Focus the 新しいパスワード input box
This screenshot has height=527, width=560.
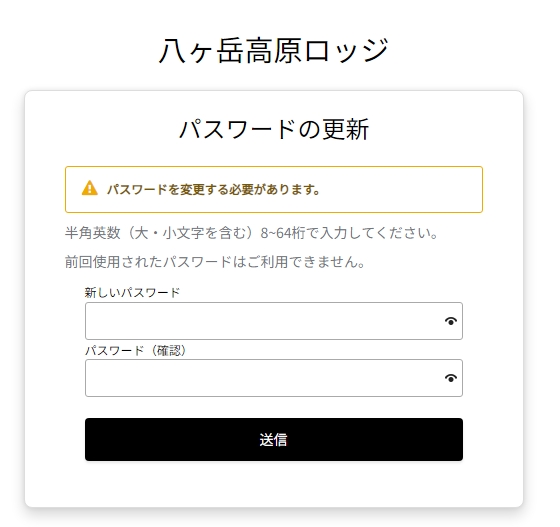point(274,321)
